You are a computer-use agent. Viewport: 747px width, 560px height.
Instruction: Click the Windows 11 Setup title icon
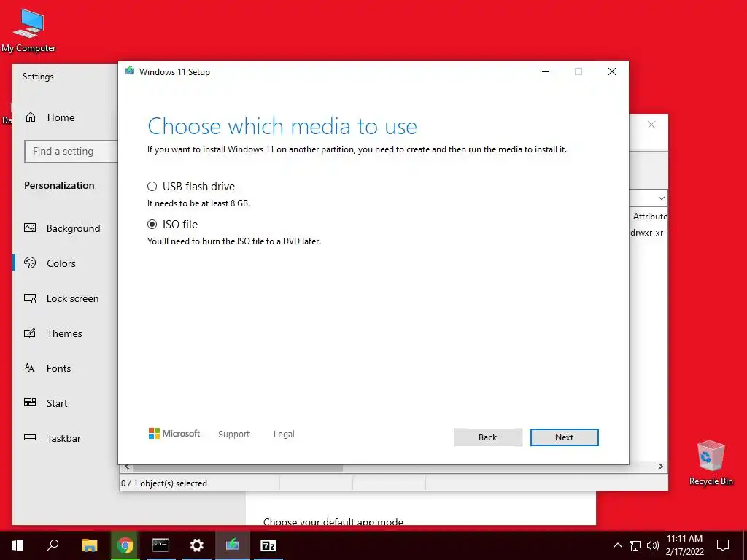130,71
